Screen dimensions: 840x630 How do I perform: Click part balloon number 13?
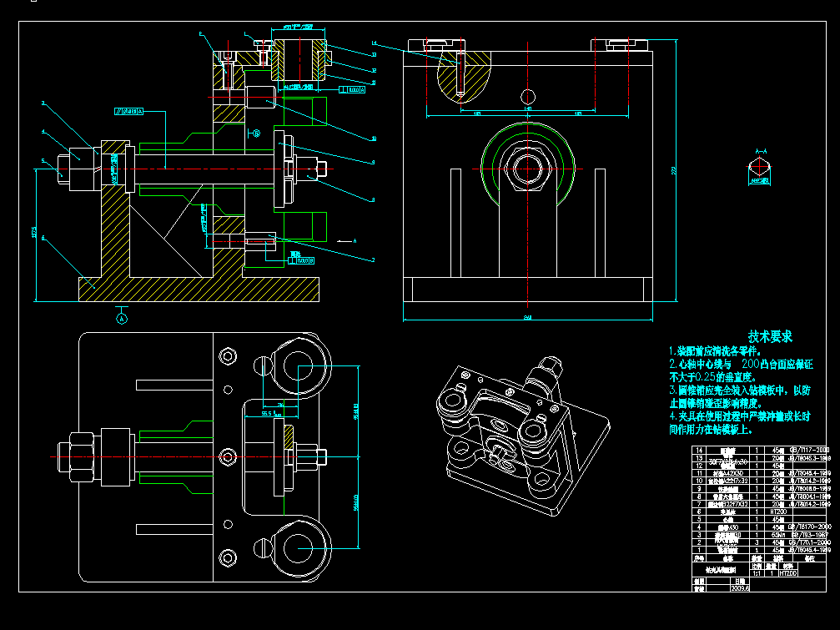pos(374,54)
